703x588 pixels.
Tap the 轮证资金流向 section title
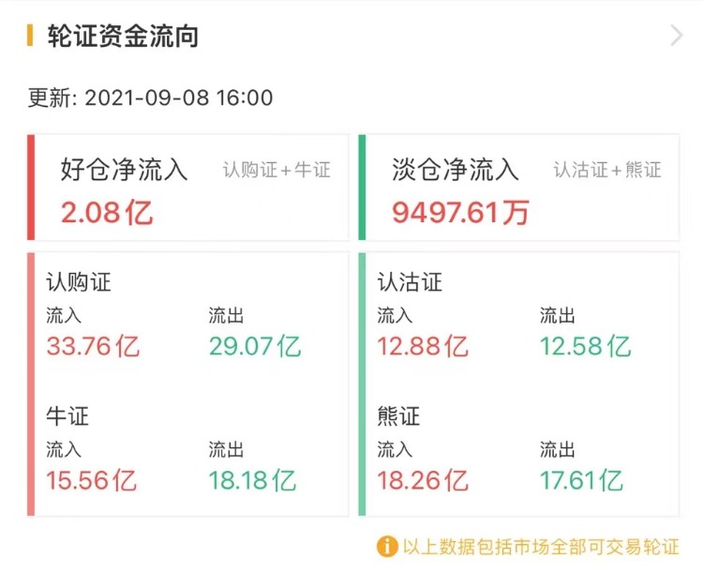pyautogui.click(x=122, y=37)
